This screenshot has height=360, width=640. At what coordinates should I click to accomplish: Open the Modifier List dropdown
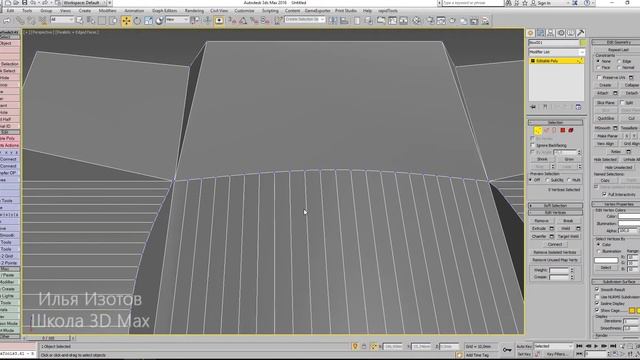[556, 52]
